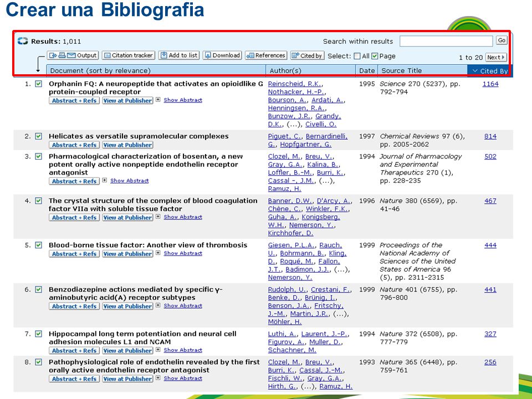Click the Go search button
Viewport: 532px width, 399px height.
tap(502, 40)
